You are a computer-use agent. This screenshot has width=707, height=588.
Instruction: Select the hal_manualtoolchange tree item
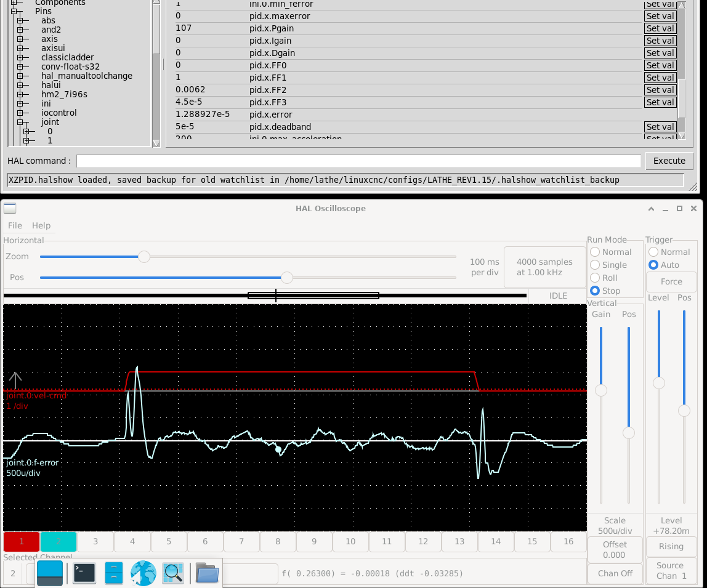click(87, 76)
